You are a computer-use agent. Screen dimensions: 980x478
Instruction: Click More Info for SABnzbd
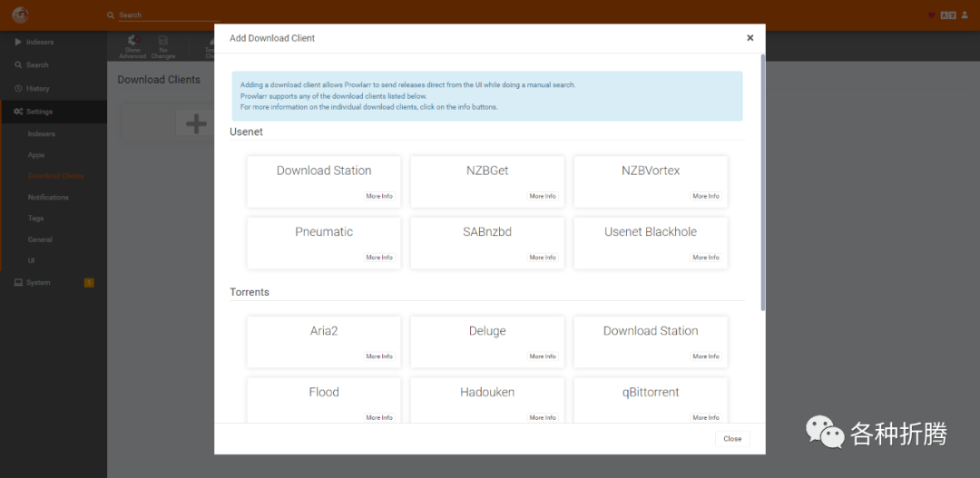(543, 258)
